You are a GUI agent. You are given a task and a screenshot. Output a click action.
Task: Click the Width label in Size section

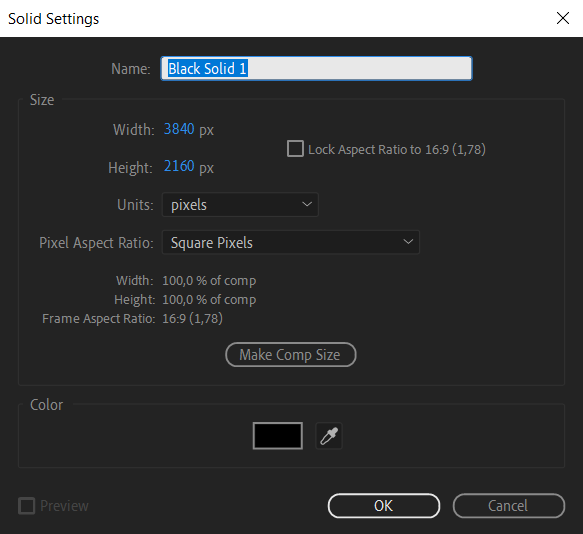pyautogui.click(x=133, y=130)
